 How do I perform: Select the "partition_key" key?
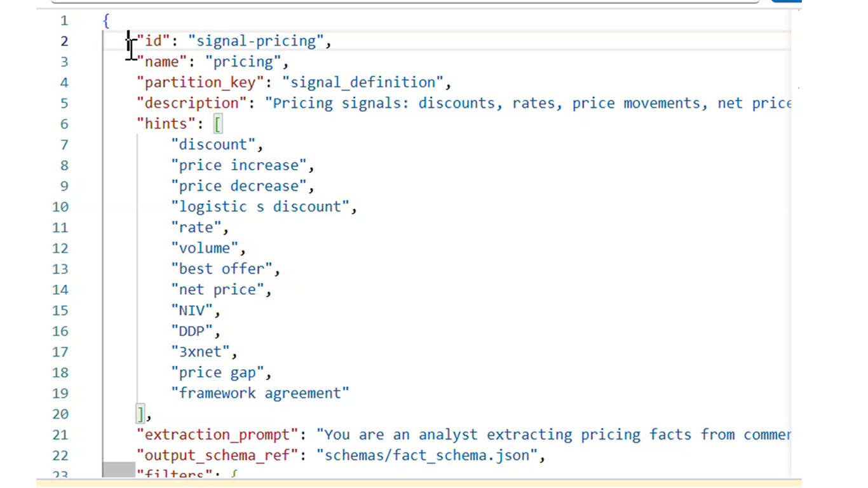click(200, 83)
